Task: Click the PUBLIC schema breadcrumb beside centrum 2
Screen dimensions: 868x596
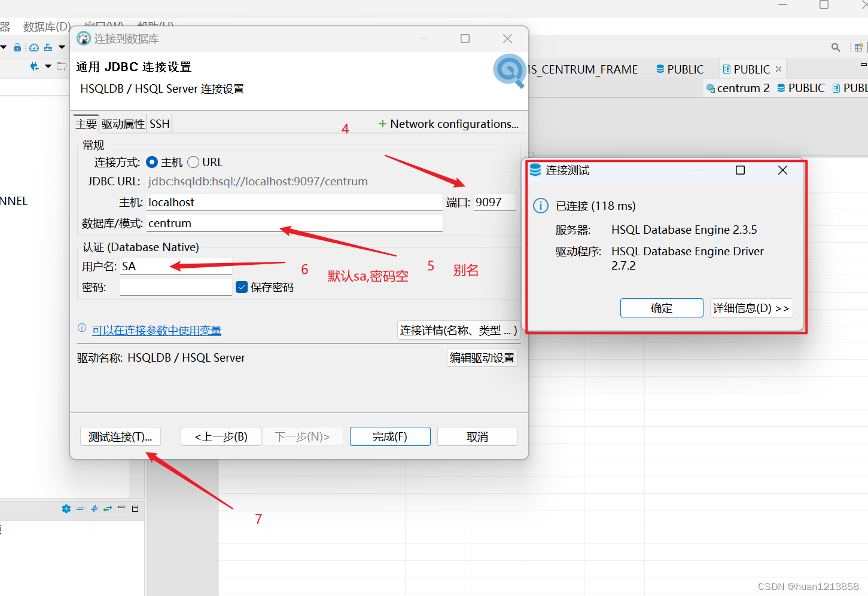Action: (800, 88)
